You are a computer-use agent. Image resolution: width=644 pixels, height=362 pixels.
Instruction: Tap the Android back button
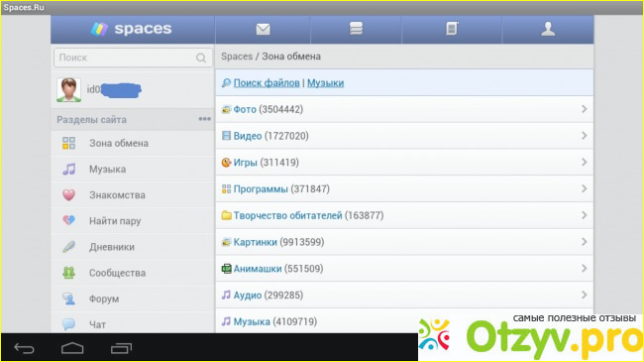click(x=24, y=348)
